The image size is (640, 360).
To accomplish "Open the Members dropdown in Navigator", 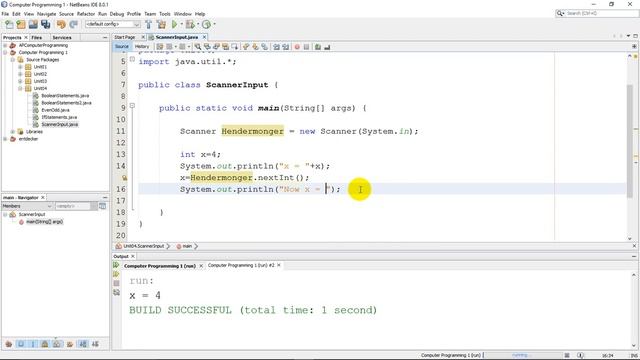I will 27,206.
